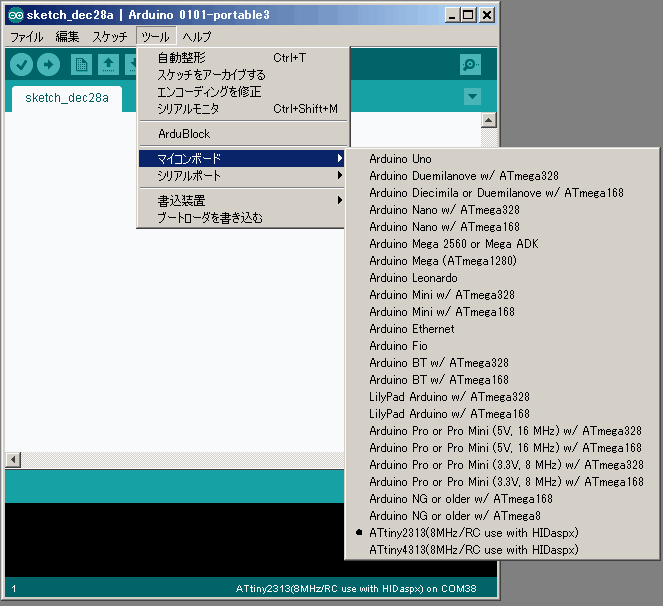Open the tab dropdown triangle button
Image resolution: width=663 pixels, height=606 pixels.
pyautogui.click(x=472, y=96)
